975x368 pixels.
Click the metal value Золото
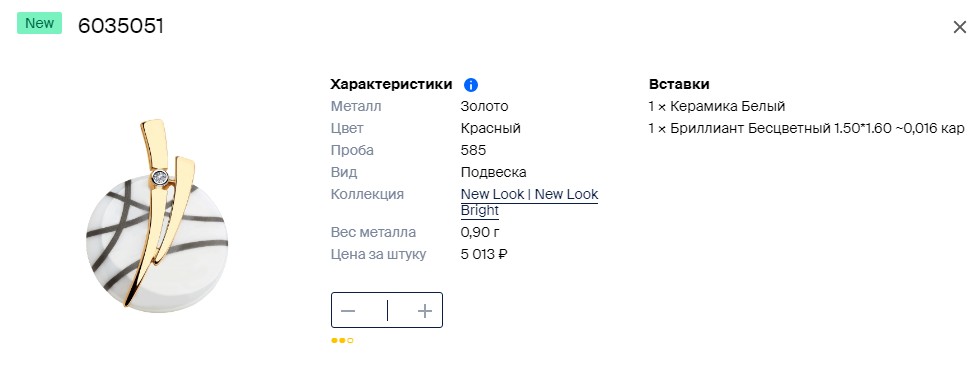484,106
